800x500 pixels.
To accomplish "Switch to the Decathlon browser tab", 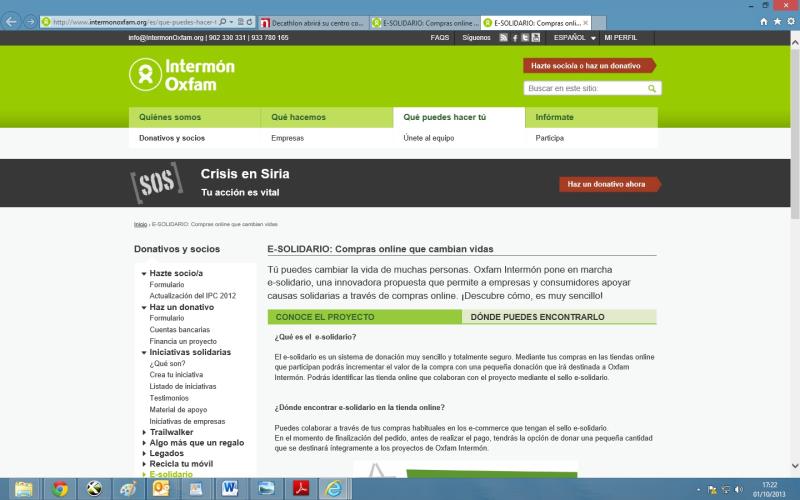I will tap(313, 23).
